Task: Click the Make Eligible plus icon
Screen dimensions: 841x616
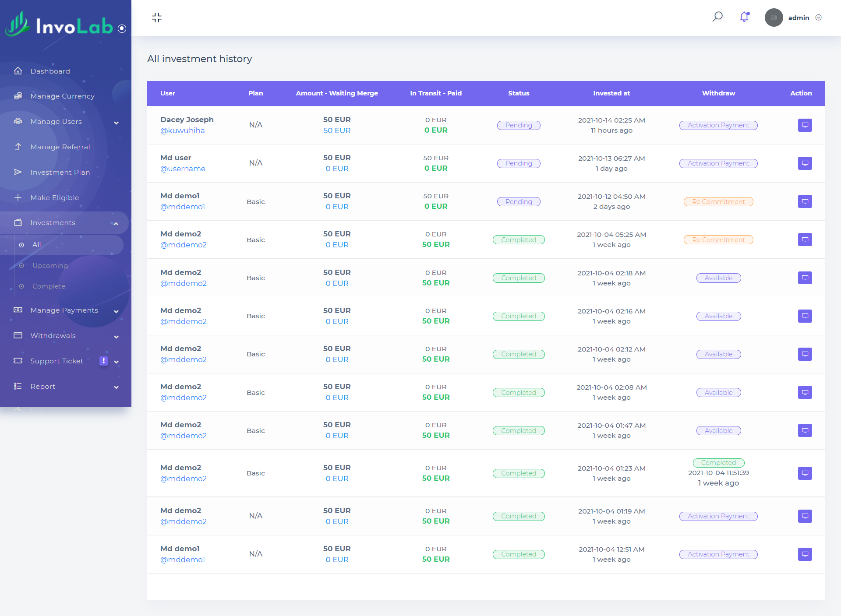Action: point(18,197)
